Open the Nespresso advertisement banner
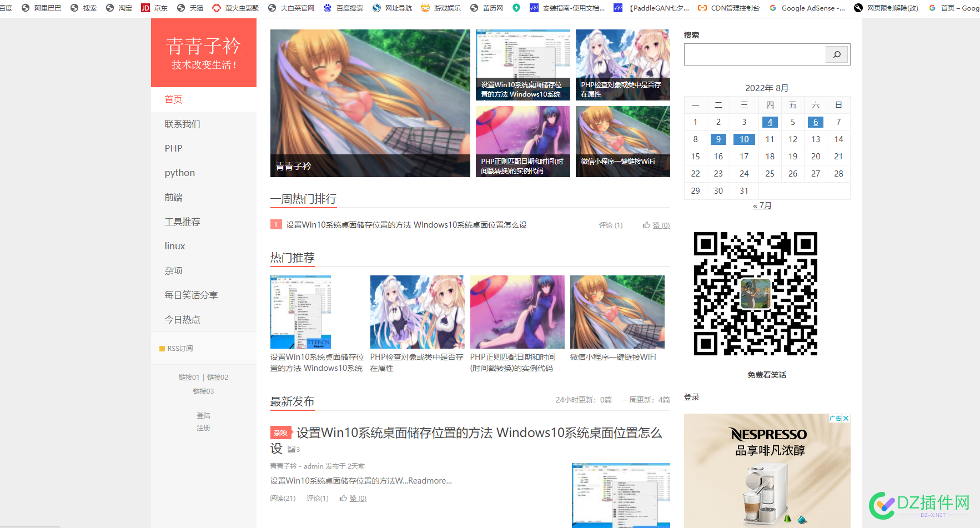This screenshot has width=980, height=528. point(767,471)
